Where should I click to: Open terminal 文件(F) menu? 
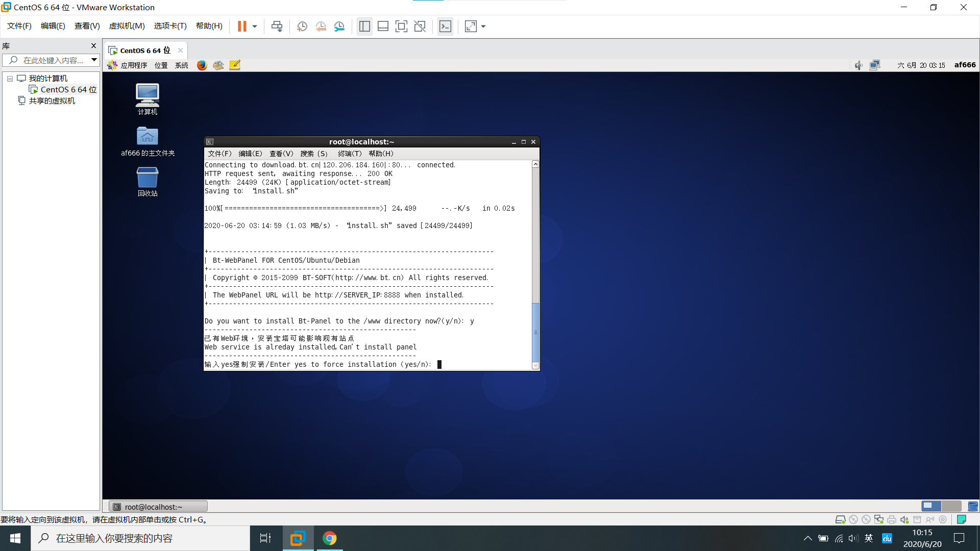219,154
